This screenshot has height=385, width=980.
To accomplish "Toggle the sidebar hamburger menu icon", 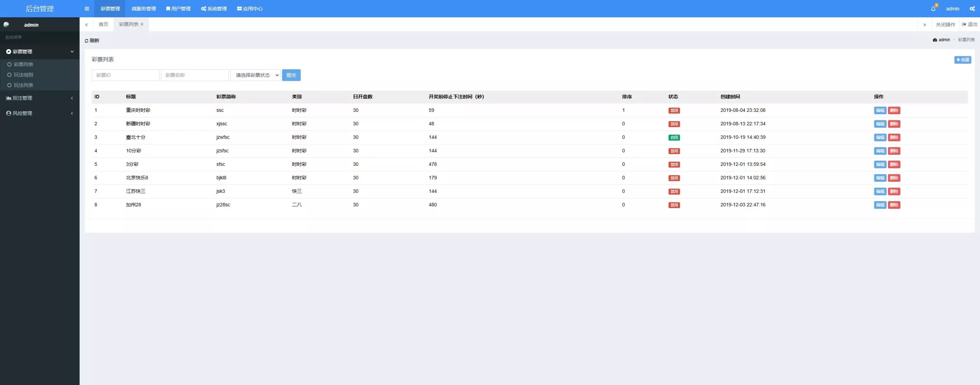I will (87, 8).
